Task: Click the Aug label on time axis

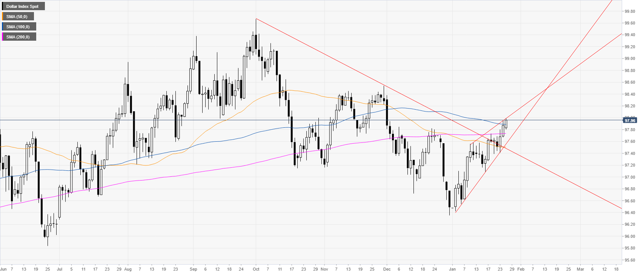Action: tap(128, 269)
